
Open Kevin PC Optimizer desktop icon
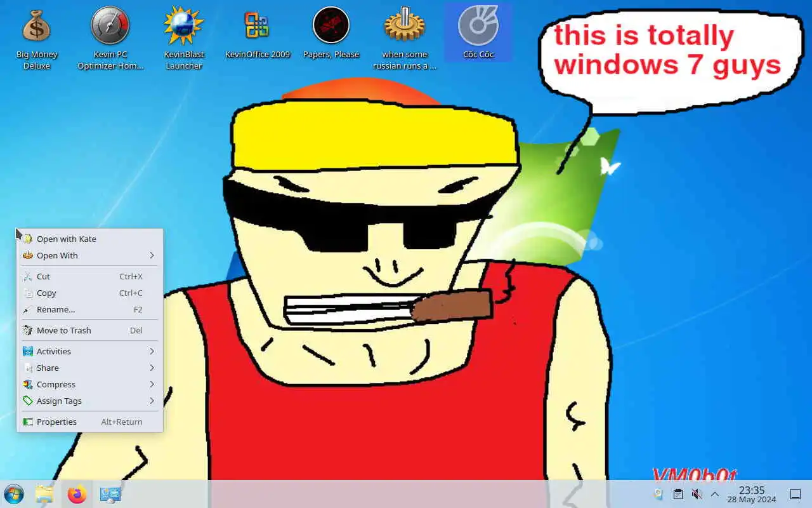(110, 38)
